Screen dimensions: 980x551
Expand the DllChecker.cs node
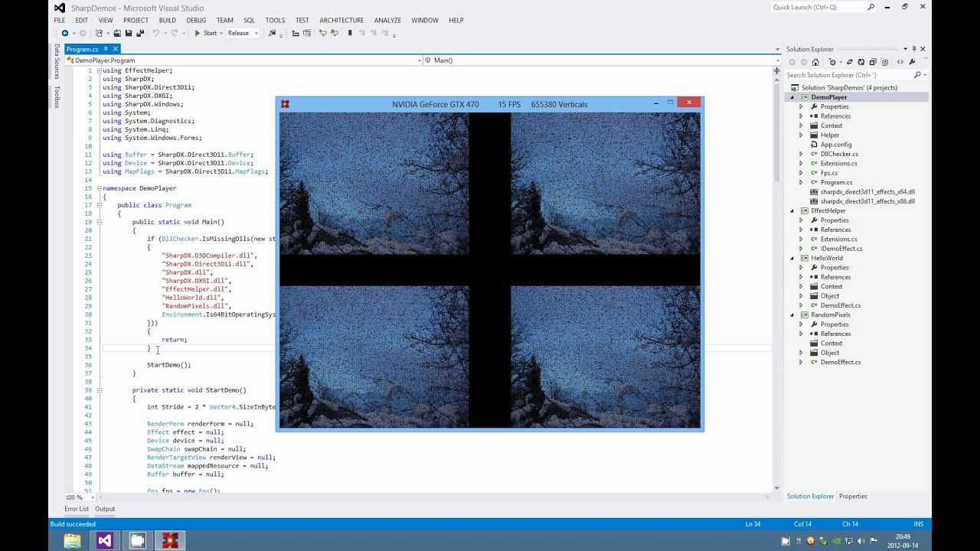pos(801,154)
